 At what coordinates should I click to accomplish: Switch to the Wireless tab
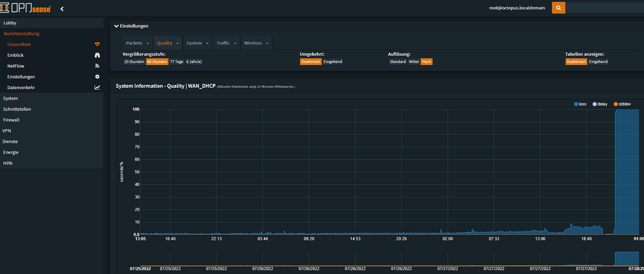(253, 43)
